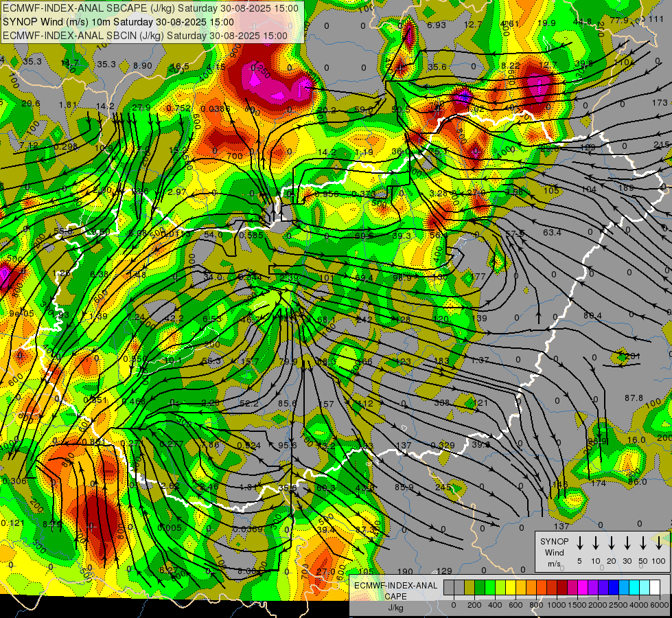Pick the yellow 500–600 CAPE swatch
The height and width of the screenshot is (618, 672).
click(x=511, y=588)
